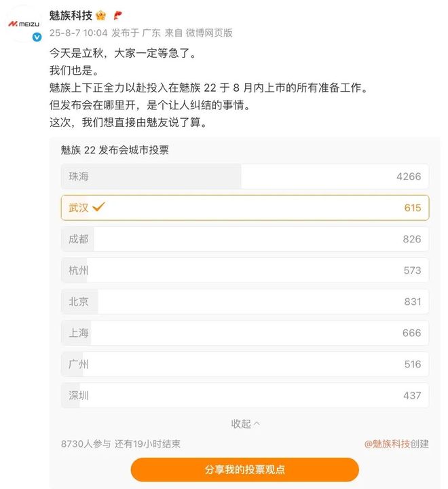Screen dimensions: 448x489
Task: Select the 杭州 poll option
Action: click(x=244, y=270)
